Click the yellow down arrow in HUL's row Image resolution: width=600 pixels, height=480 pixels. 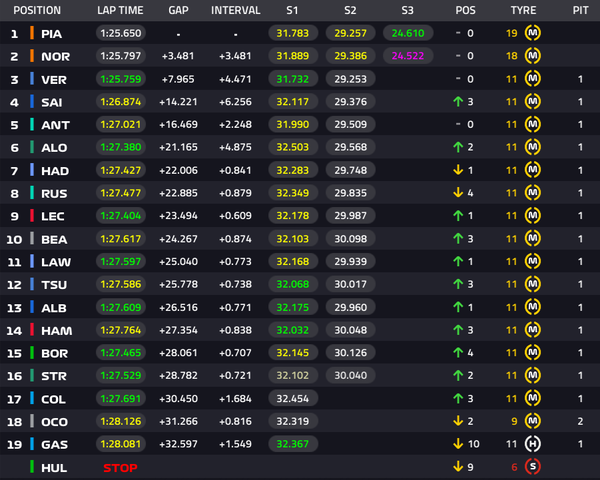tap(458, 467)
